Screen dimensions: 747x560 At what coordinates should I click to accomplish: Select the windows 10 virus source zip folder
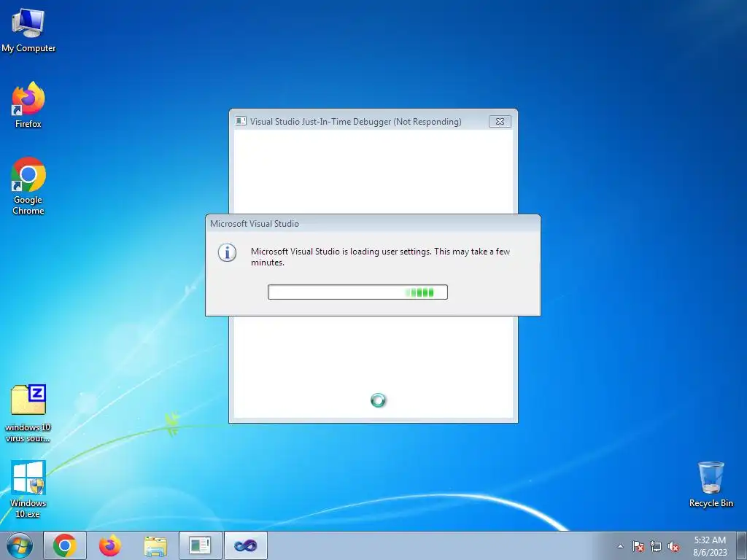(x=28, y=413)
